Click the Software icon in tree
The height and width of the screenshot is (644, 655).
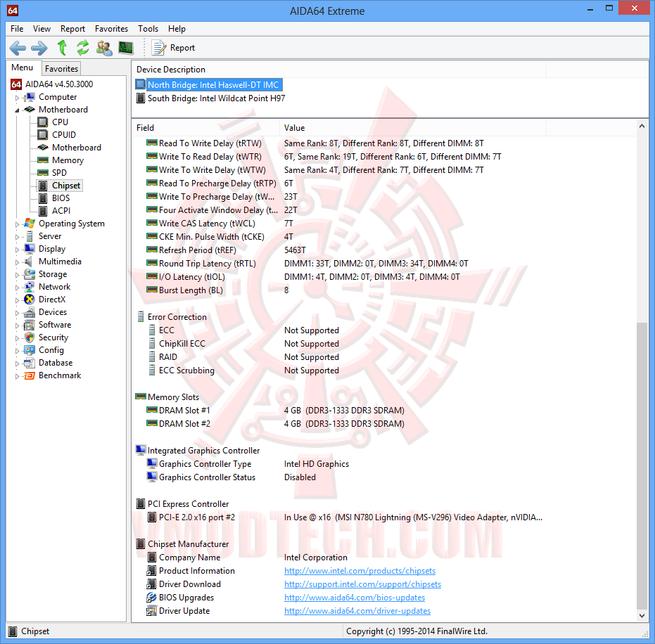point(30,325)
